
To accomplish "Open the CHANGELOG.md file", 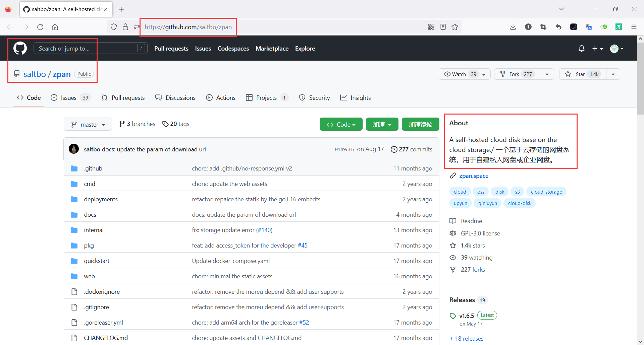I will click(106, 338).
